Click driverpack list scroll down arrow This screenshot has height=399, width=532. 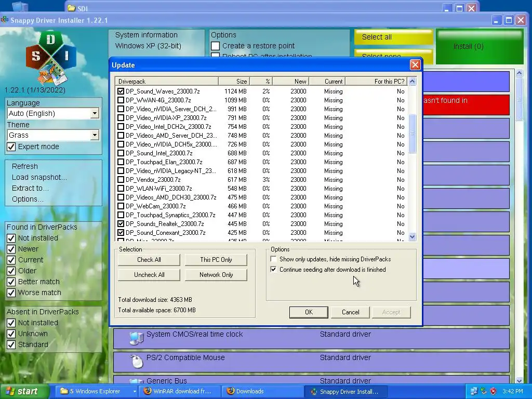[412, 236]
